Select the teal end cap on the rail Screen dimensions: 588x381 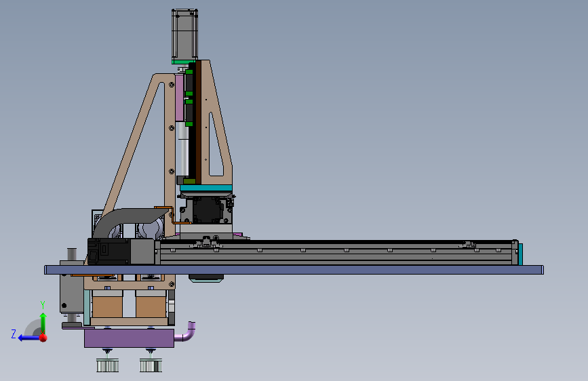[x=520, y=254]
